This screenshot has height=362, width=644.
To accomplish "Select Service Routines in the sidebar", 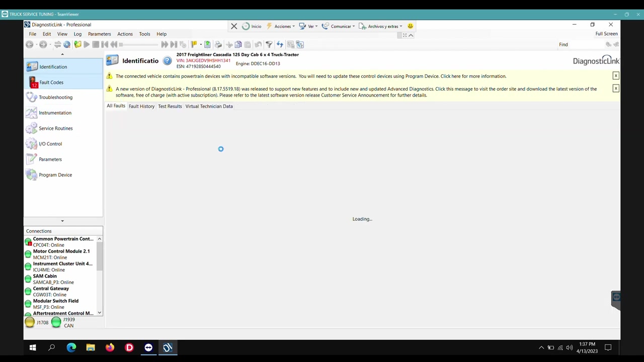I will tap(63, 128).
